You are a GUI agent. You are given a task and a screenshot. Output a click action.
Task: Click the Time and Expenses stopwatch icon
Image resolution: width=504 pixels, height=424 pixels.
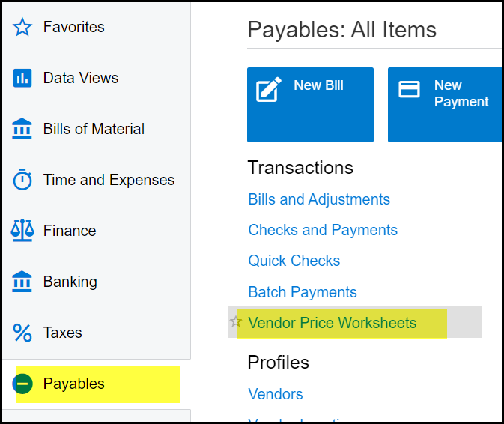(x=22, y=180)
